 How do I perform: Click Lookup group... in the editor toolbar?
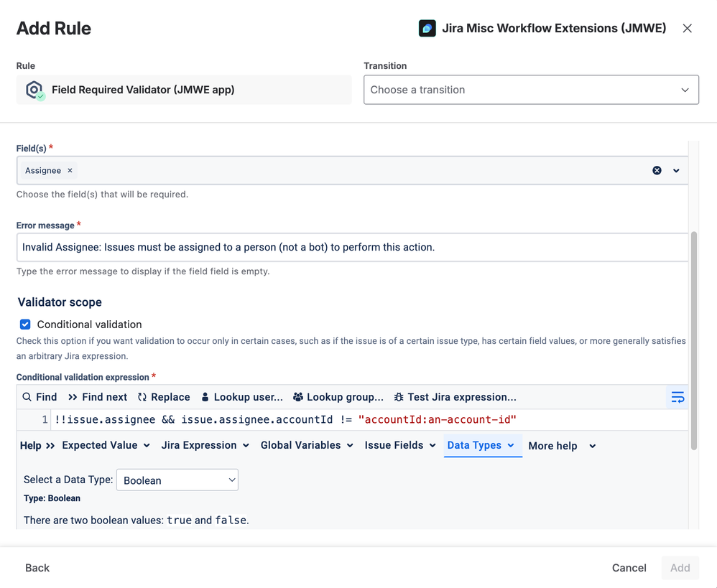(338, 397)
